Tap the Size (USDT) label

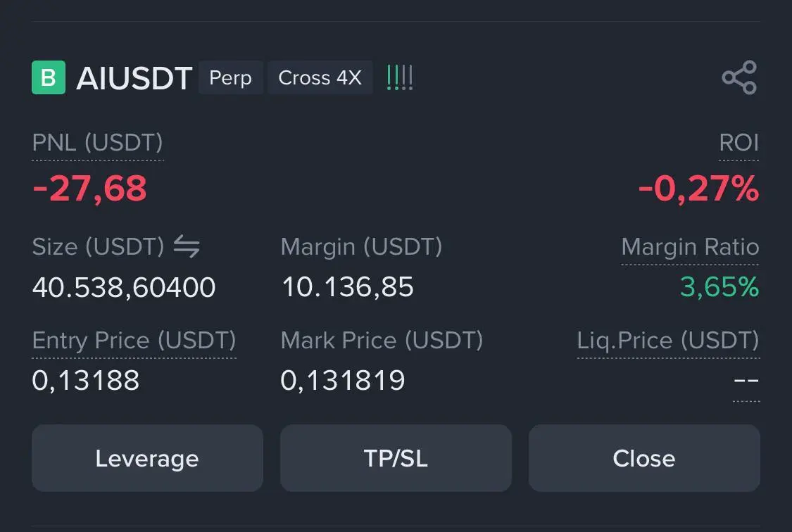pyautogui.click(x=98, y=247)
